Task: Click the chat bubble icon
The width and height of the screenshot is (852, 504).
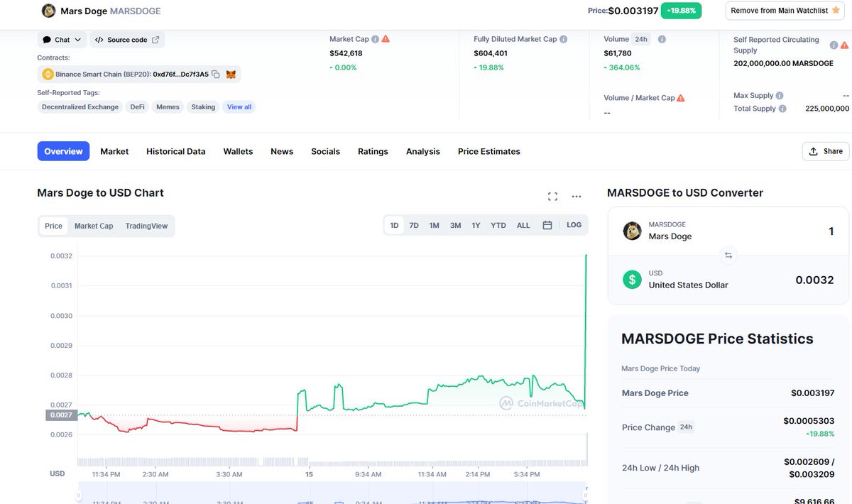Action: (x=46, y=40)
